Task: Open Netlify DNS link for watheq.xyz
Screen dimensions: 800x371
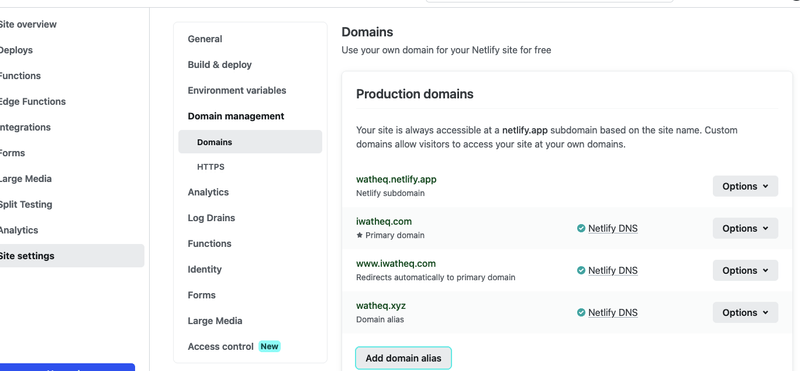Action: pos(613,312)
